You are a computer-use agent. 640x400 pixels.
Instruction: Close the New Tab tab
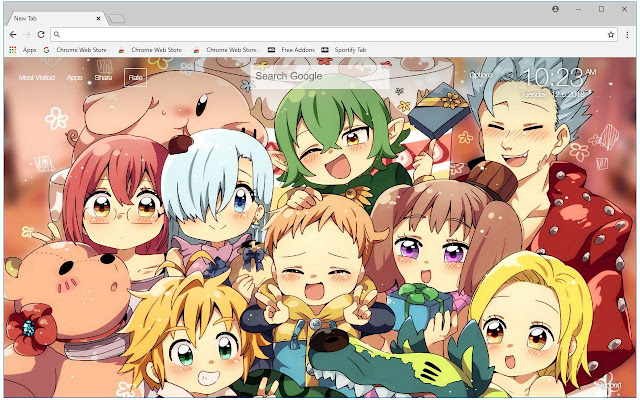point(98,18)
